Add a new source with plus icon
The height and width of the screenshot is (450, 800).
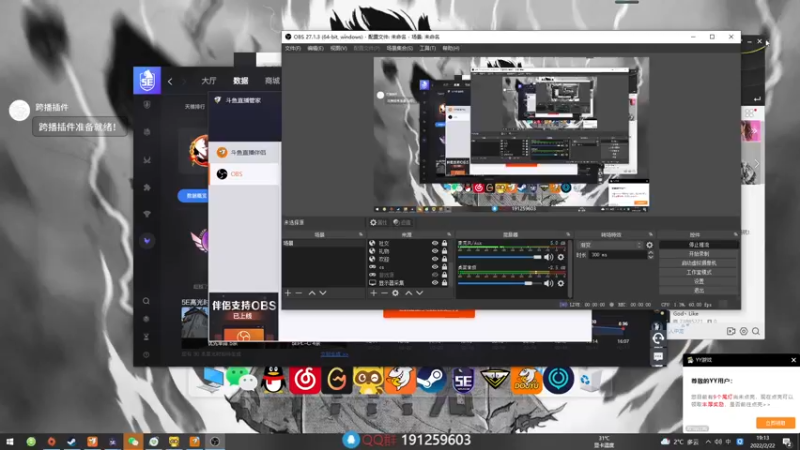(x=373, y=293)
